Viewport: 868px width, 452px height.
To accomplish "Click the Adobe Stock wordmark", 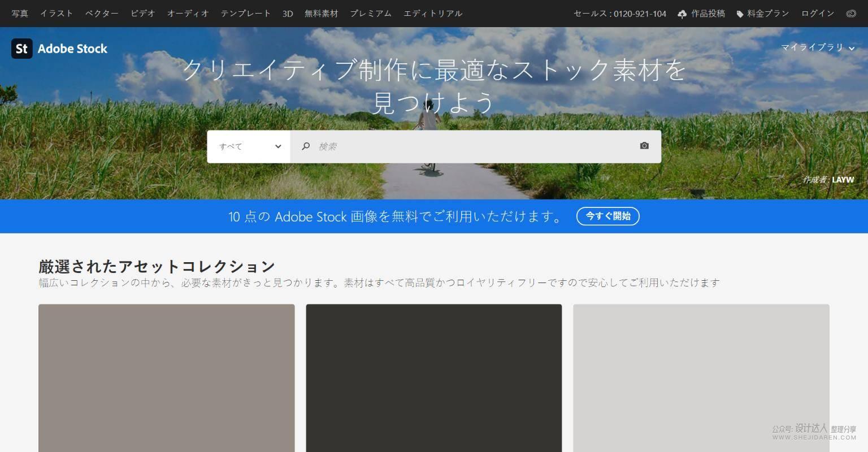I will (x=72, y=49).
